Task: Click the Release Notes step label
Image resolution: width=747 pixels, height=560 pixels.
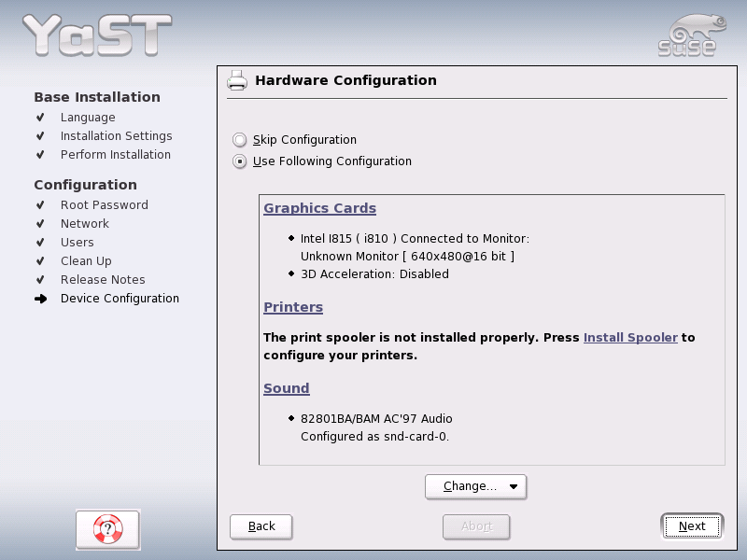Action: [x=103, y=279]
